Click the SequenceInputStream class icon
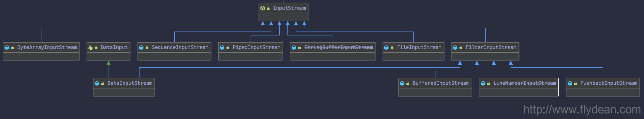This screenshot has width=644, height=119. pos(141,47)
